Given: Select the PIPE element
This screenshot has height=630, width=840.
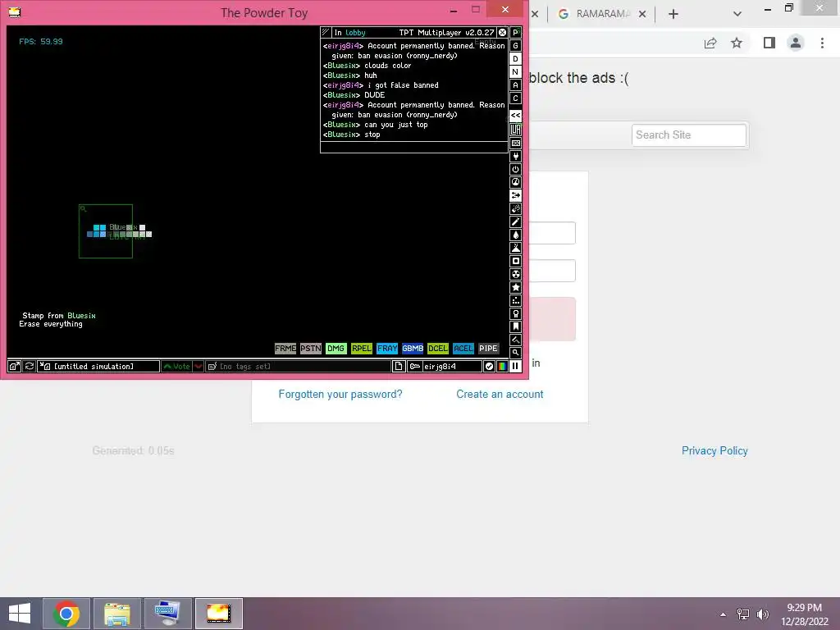Looking at the screenshot, I should tap(488, 348).
